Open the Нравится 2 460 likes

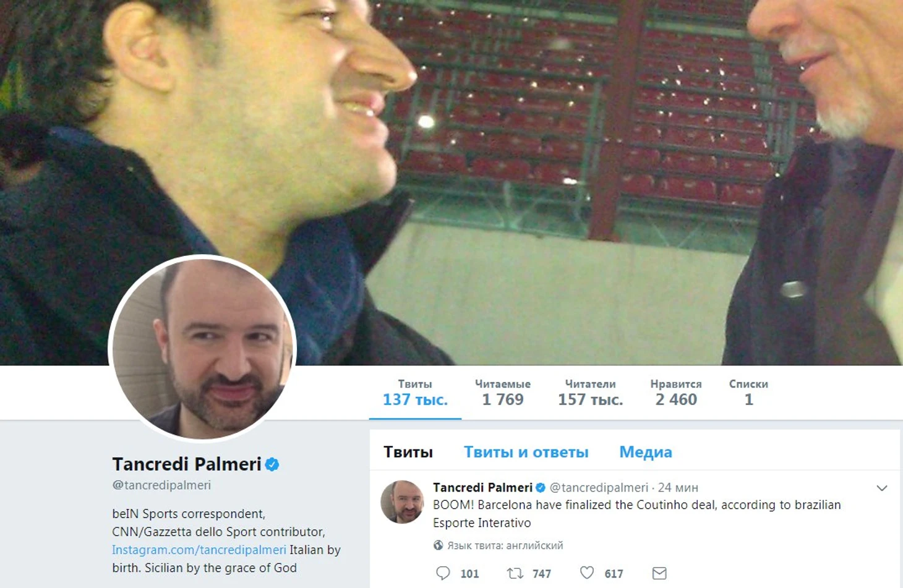676,393
